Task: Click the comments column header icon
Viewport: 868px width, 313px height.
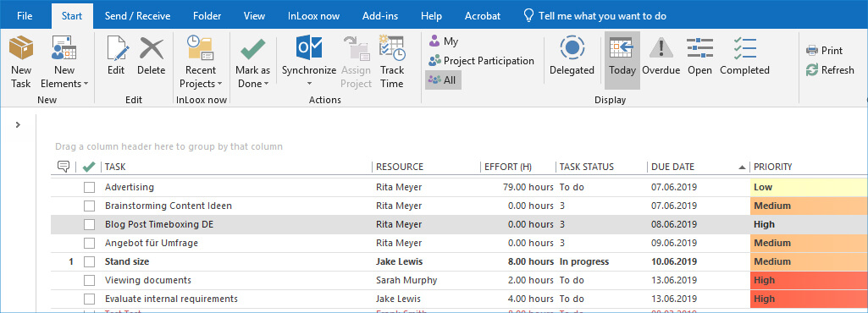Action: (x=64, y=167)
